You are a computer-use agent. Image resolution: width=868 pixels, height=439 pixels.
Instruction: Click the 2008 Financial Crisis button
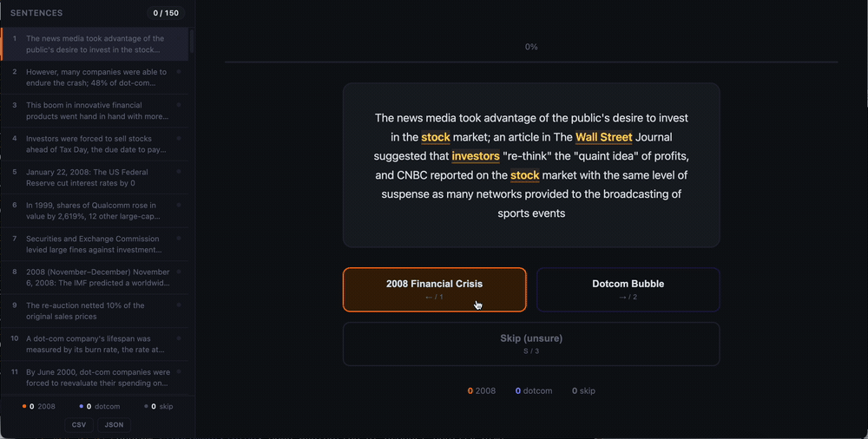click(434, 290)
